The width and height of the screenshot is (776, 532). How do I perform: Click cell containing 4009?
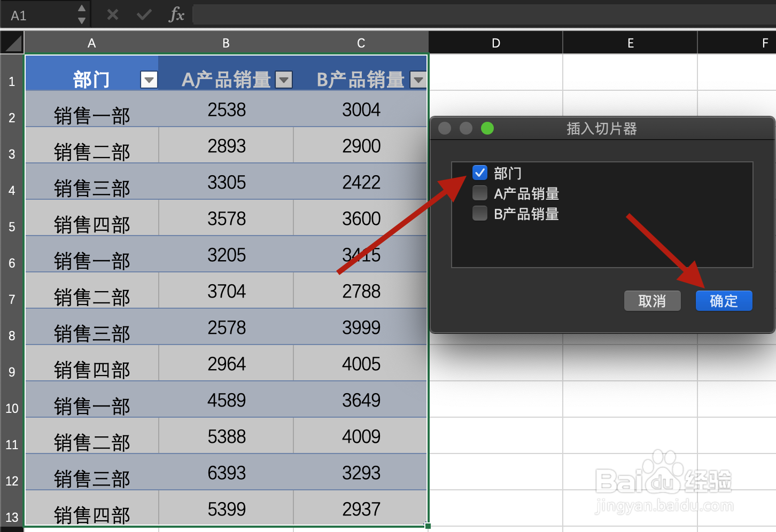[361, 436]
